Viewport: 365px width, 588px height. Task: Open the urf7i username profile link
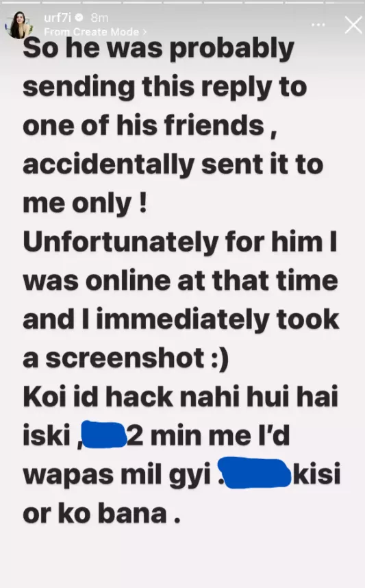(x=58, y=17)
